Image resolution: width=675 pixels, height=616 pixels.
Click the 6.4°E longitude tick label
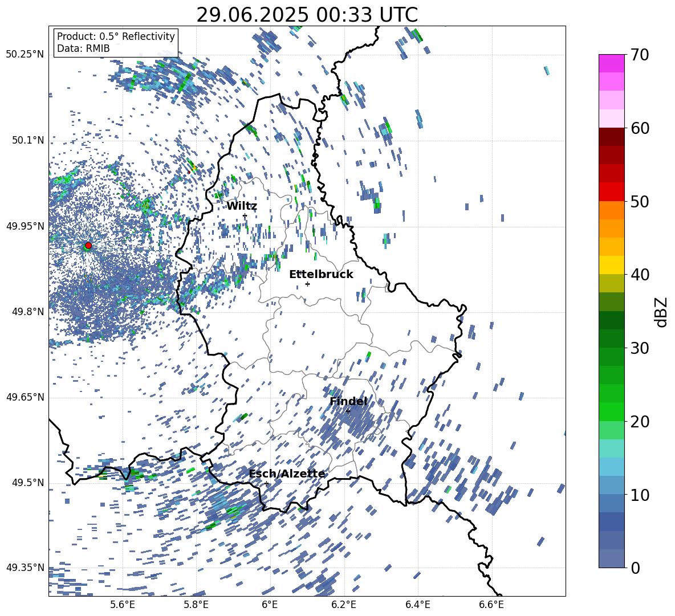[x=417, y=605]
